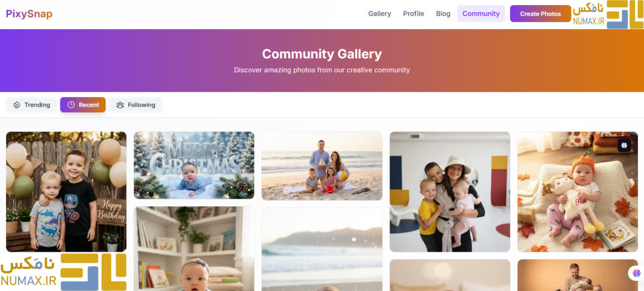This screenshot has height=291, width=644.
Task: Open the baby with bookshelf photo
Action: (194, 249)
